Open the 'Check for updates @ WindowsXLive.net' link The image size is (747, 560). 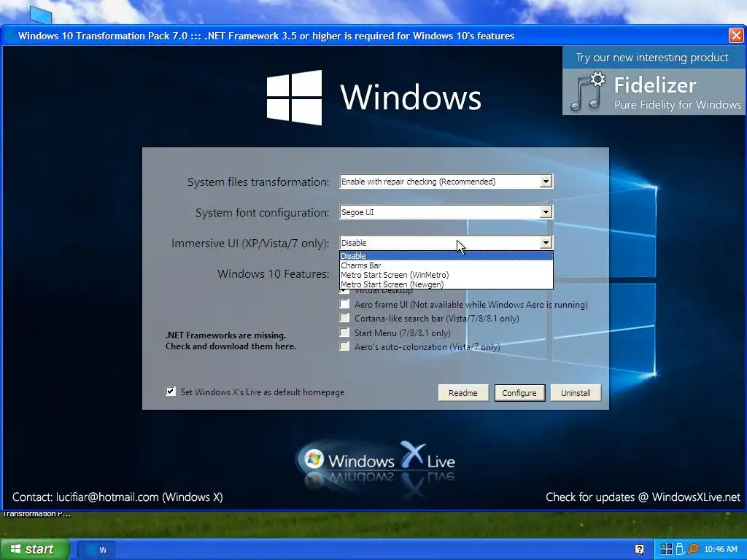[x=643, y=497]
